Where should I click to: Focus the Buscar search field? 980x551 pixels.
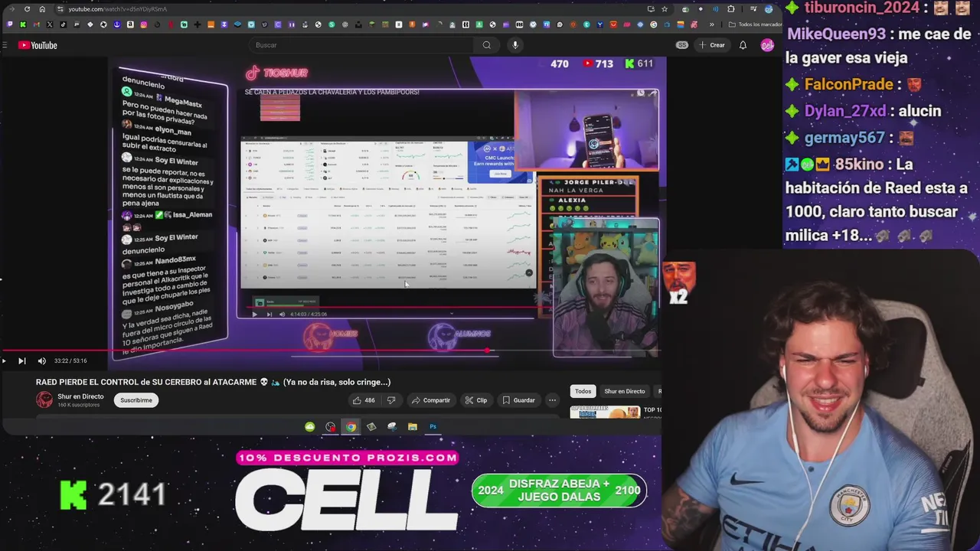point(362,45)
